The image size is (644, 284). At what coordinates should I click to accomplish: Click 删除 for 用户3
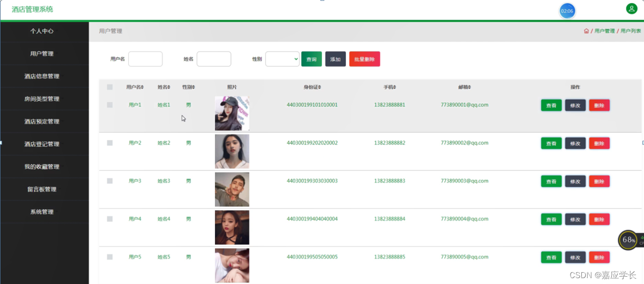click(x=599, y=181)
